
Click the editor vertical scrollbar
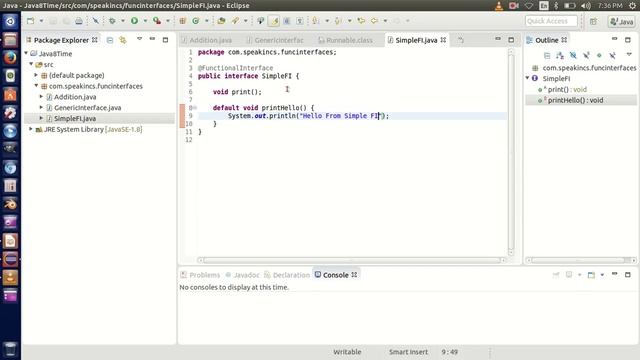pyautogui.click(x=511, y=152)
